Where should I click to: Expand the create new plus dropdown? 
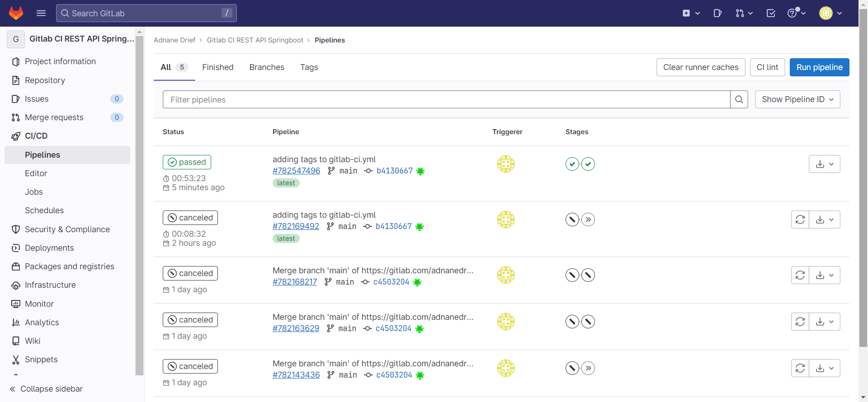coord(691,13)
